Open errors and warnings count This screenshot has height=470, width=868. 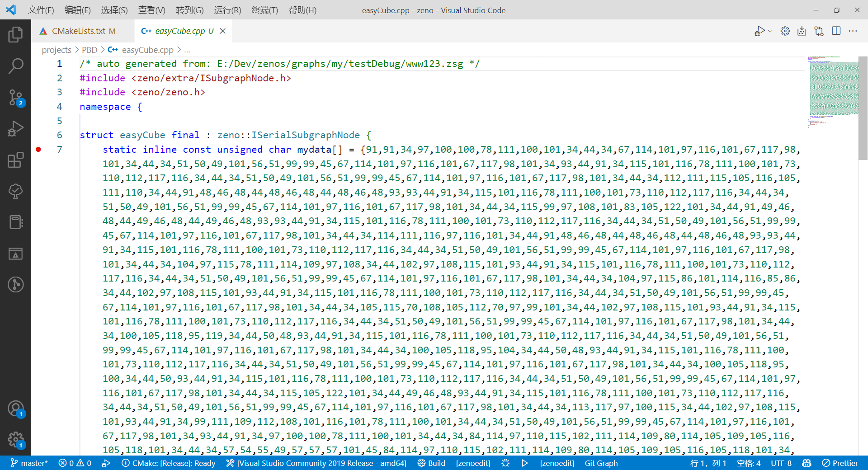click(75, 463)
